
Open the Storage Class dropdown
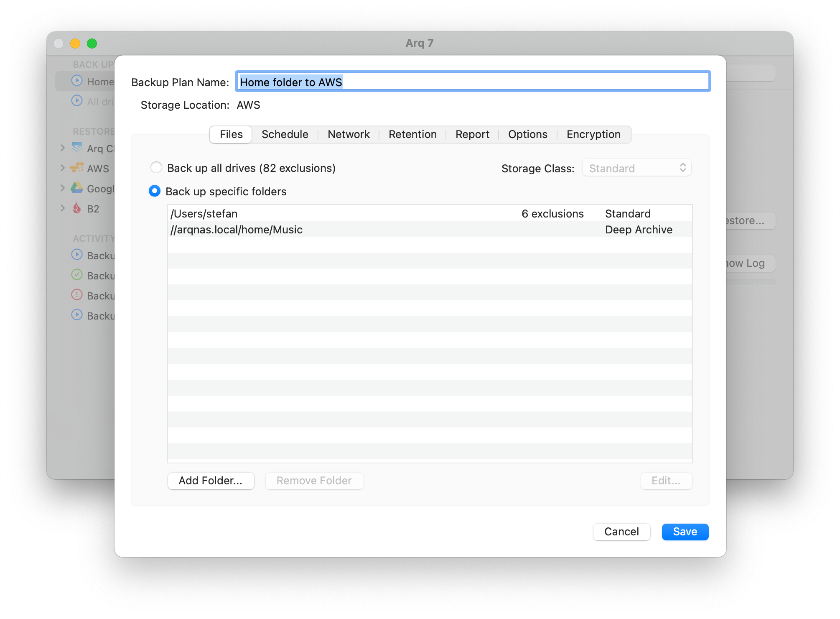pyautogui.click(x=636, y=168)
